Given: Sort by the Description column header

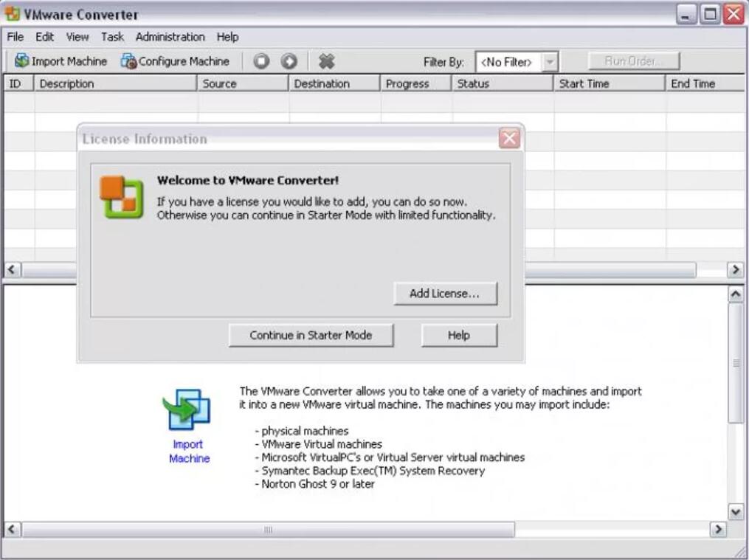Looking at the screenshot, I should point(115,83).
